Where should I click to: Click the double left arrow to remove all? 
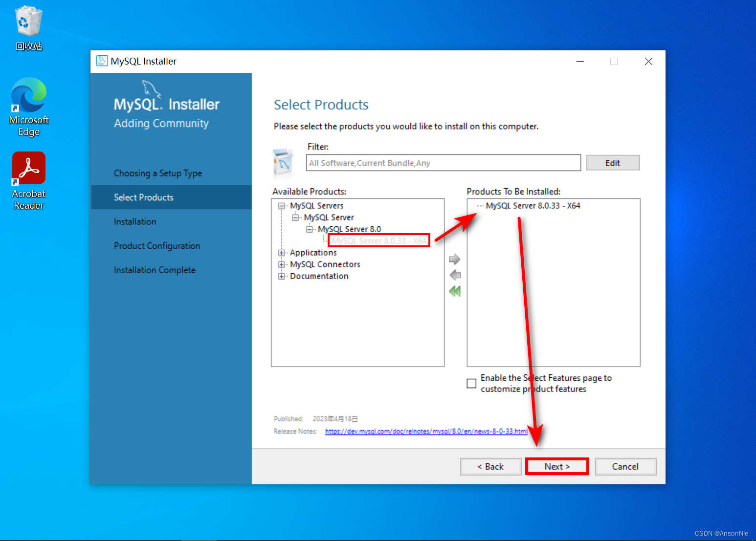(x=455, y=291)
